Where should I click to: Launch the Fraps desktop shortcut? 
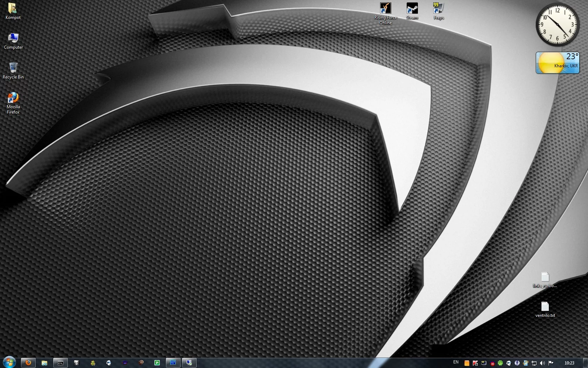[x=438, y=11]
